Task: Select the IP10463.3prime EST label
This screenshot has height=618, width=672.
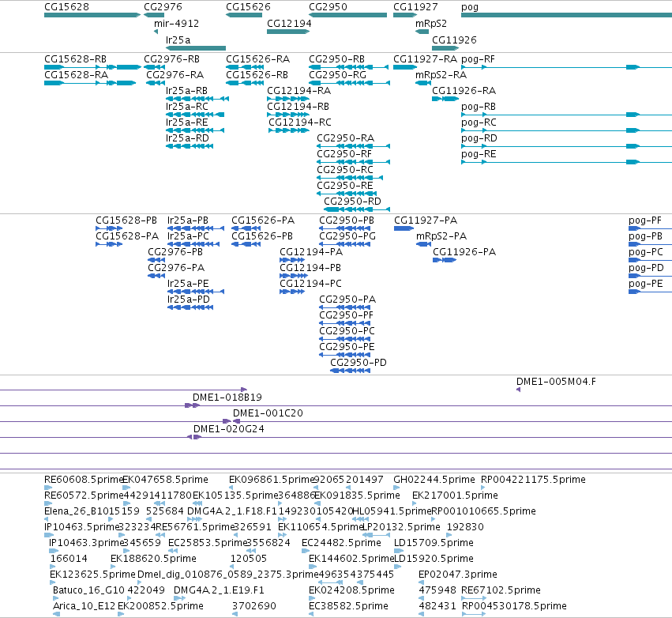Action: (86, 542)
